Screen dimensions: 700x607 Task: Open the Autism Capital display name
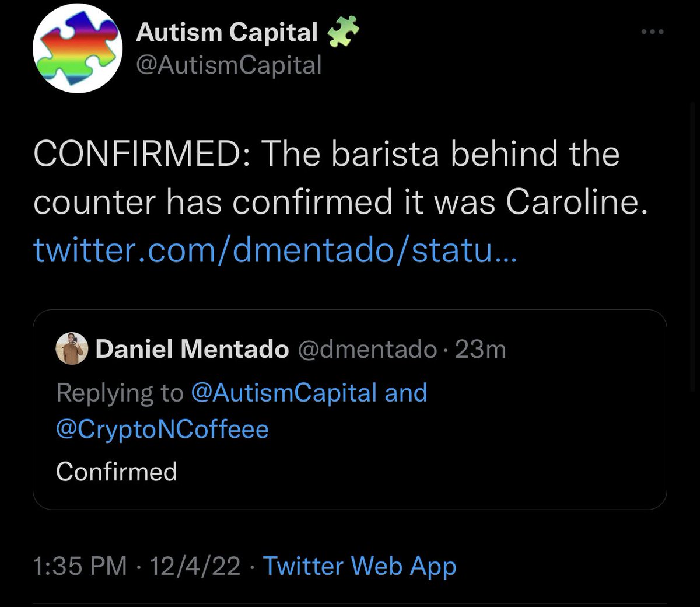(x=227, y=33)
